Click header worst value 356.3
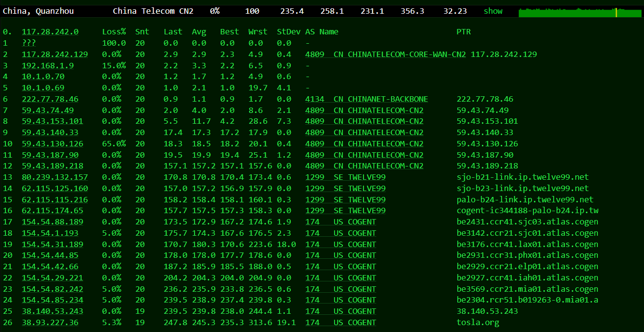 [413, 11]
